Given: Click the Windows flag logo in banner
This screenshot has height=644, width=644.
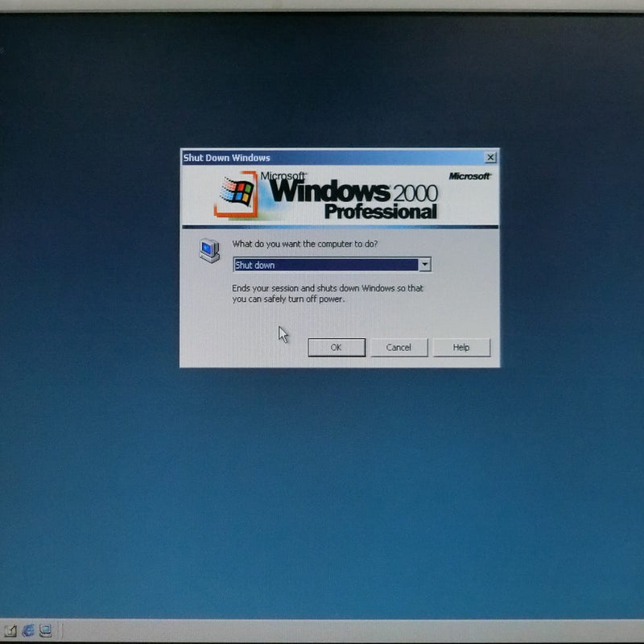Looking at the screenshot, I should (237, 194).
